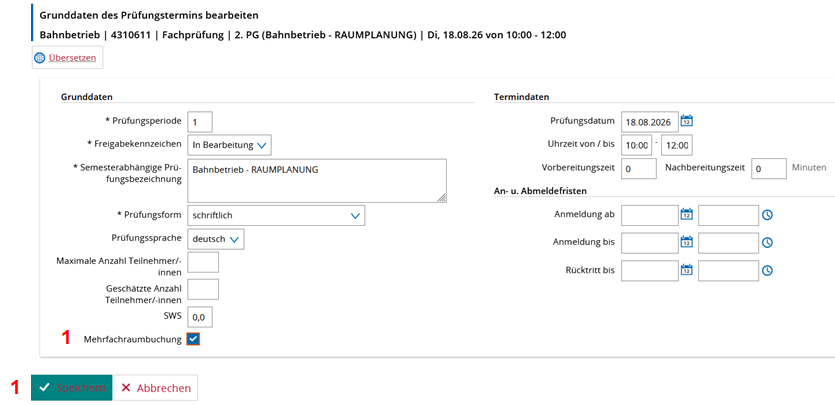Select the Prüfungsdatum date field
Viewport: 835px width, 405px height.
click(650, 122)
